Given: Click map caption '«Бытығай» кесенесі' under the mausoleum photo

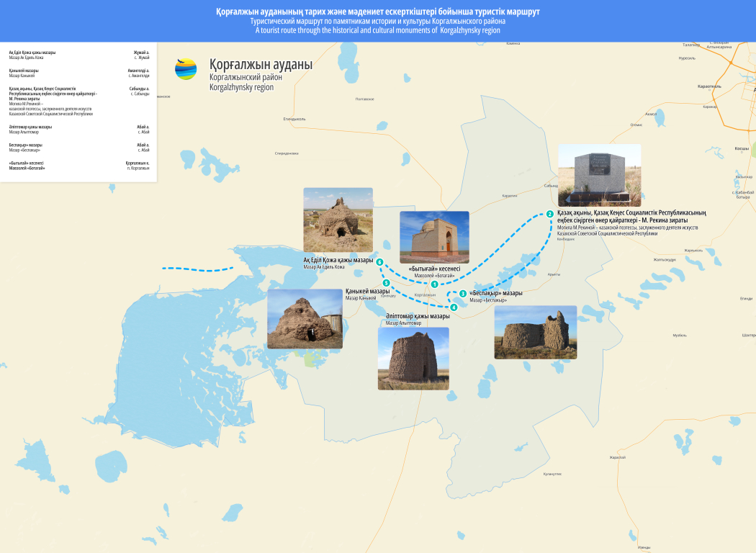Looking at the screenshot, I should coord(434,269).
